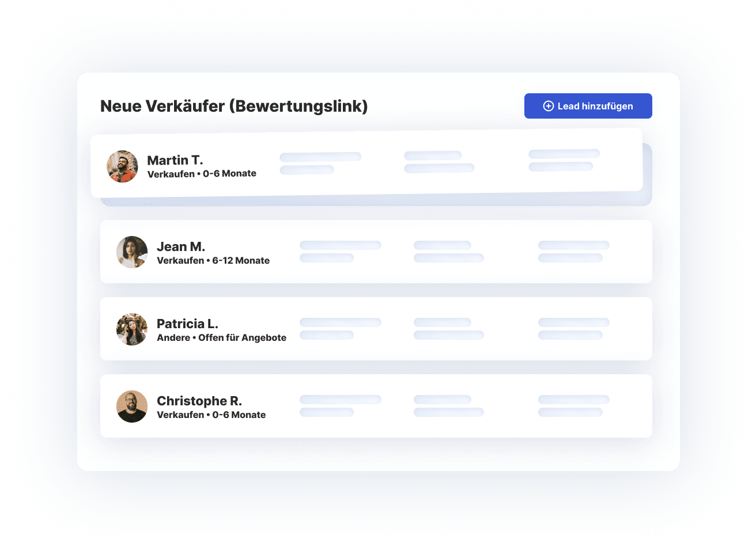This screenshot has width=756, height=551.
Task: Click the Neue Verkäufer (Bewertungslink) heading
Action: point(234,106)
